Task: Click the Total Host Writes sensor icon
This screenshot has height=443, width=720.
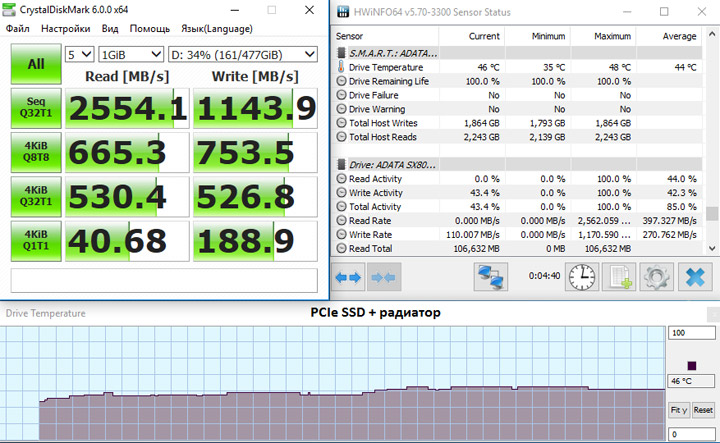Action: click(341, 123)
